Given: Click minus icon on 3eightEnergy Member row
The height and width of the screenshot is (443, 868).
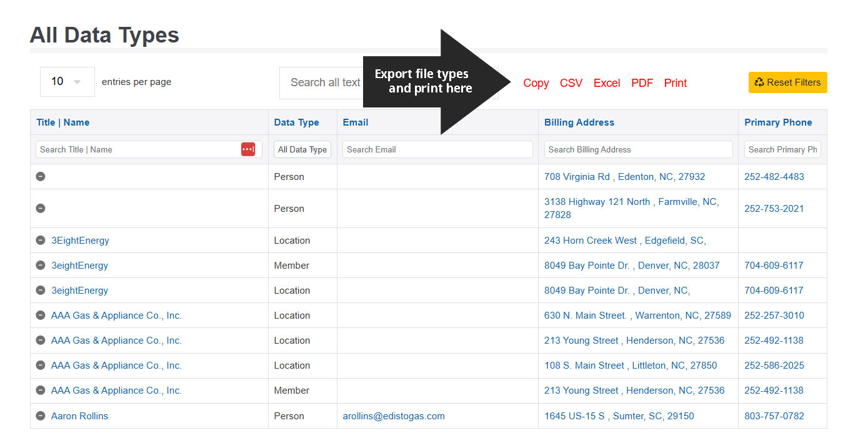Looking at the screenshot, I should click(x=41, y=265).
